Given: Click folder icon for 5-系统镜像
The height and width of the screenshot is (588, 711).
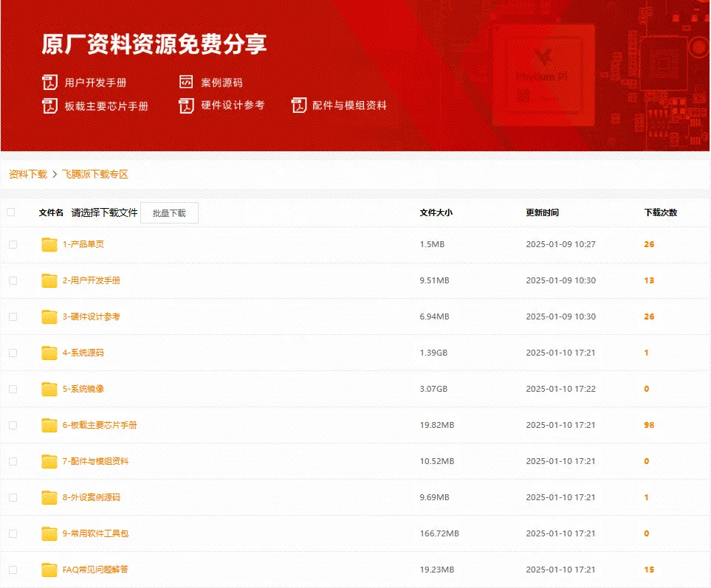Looking at the screenshot, I should pos(49,389).
